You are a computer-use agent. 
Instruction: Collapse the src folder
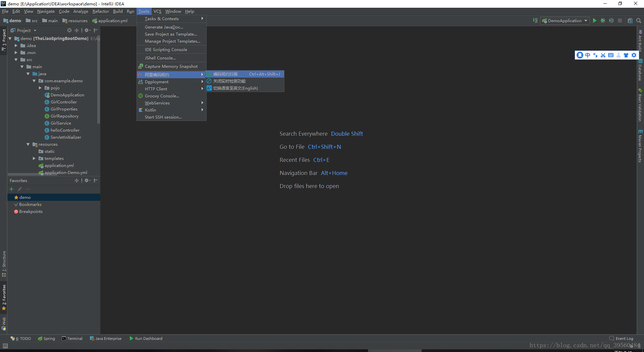pos(16,60)
